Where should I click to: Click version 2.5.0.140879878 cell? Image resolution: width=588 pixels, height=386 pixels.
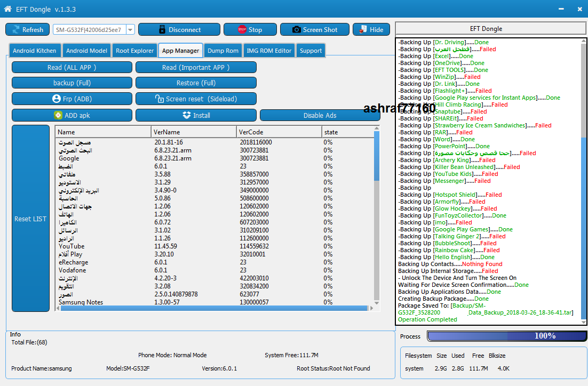[176, 294]
